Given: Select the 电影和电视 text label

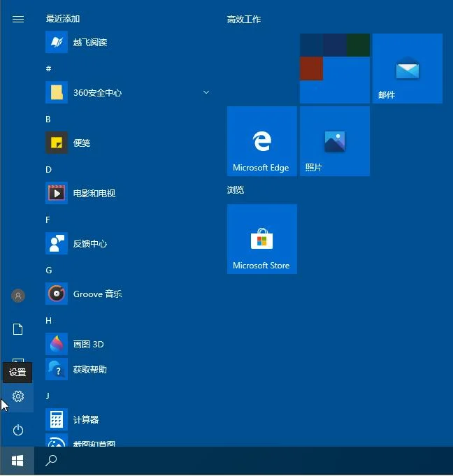Looking at the screenshot, I should (94, 194).
